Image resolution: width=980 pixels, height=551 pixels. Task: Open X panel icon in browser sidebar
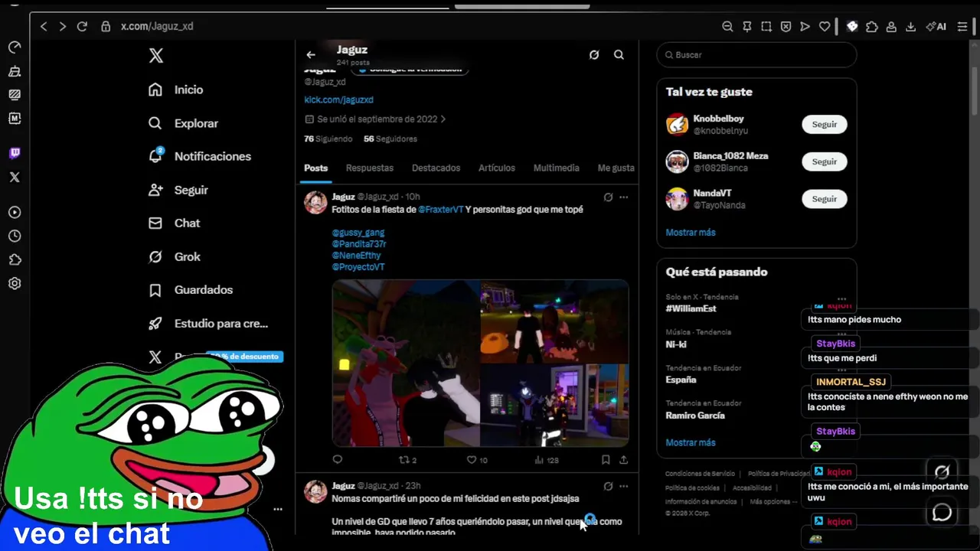click(x=15, y=177)
